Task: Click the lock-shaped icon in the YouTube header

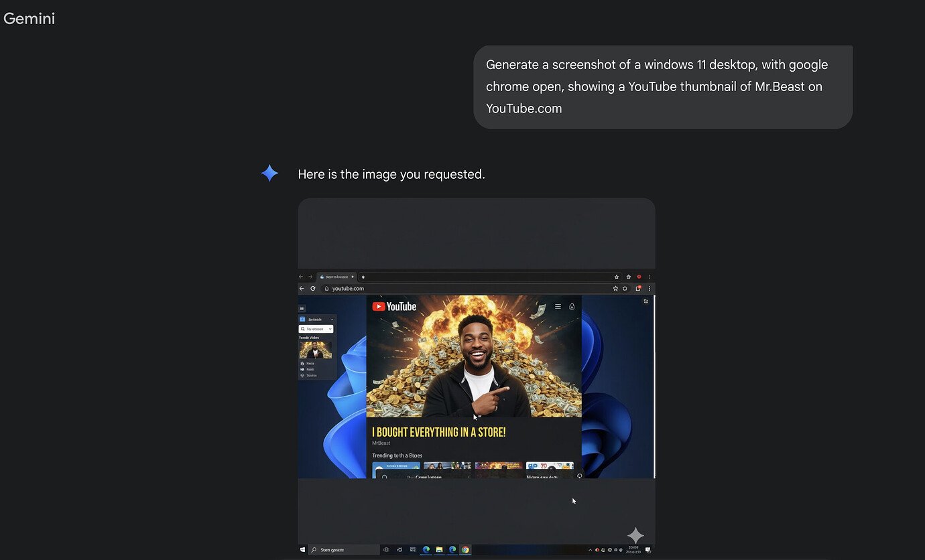Action: point(572,307)
